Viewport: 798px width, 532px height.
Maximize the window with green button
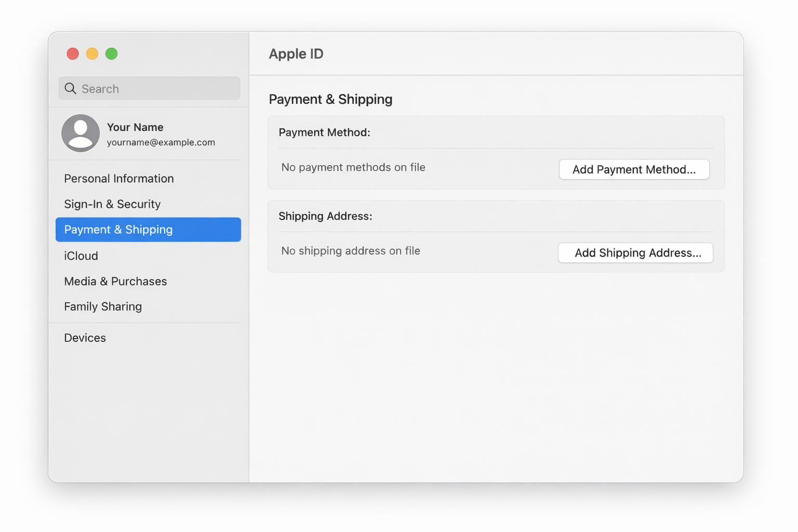click(x=111, y=54)
